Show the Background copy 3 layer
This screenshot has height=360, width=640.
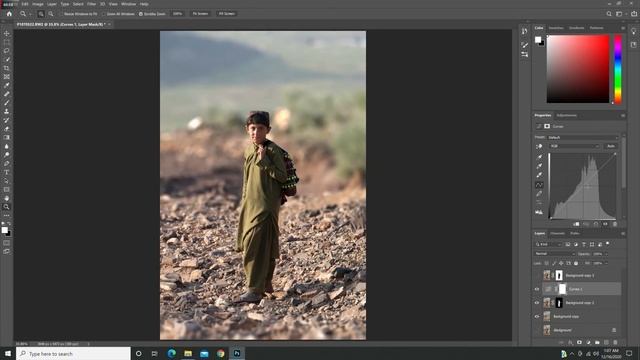(537, 276)
